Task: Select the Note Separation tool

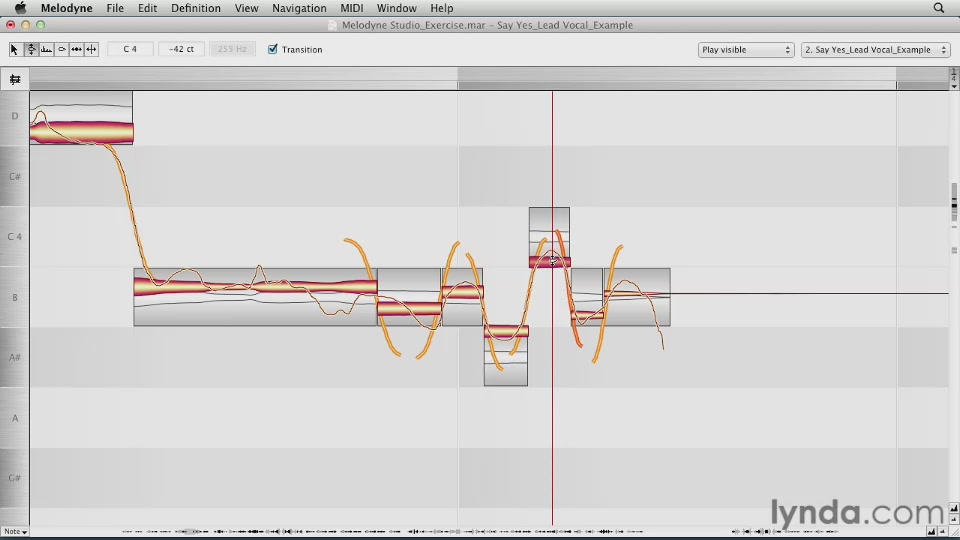Action: point(91,50)
